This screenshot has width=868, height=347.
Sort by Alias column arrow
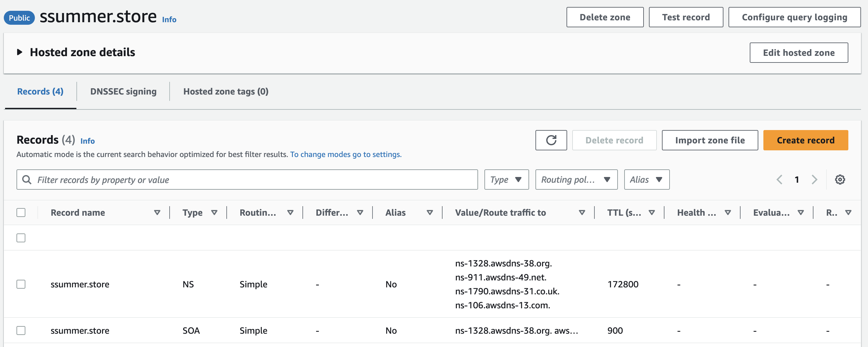pyautogui.click(x=430, y=213)
